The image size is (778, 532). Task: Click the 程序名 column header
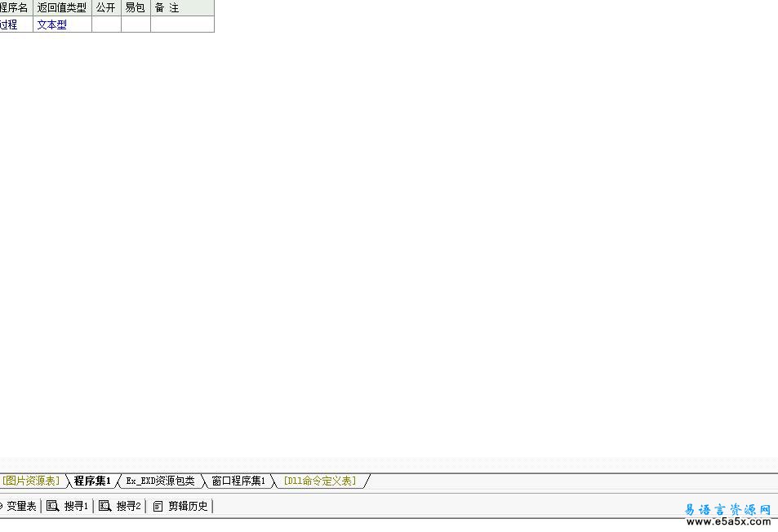(16, 8)
